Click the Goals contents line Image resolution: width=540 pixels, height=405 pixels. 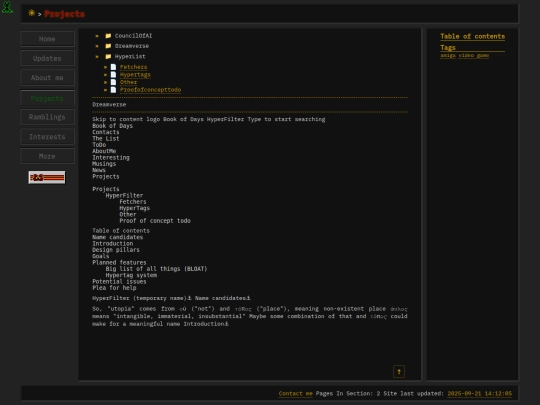pyautogui.click(x=101, y=256)
